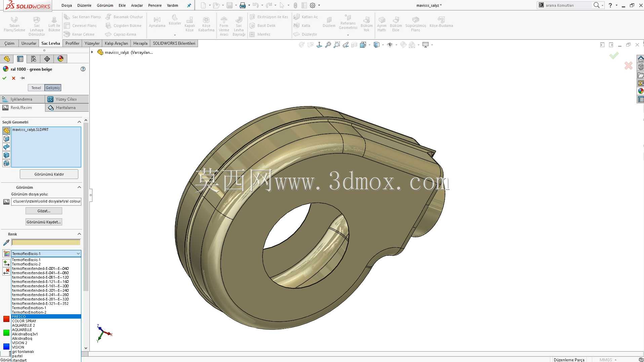Switch to PropertyManager tab icon
644x362 pixels.
(x=20, y=59)
